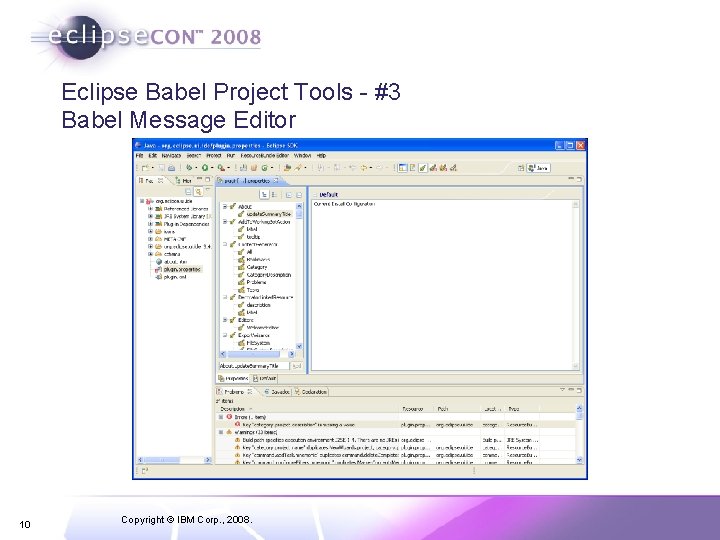The width and height of the screenshot is (720, 540).
Task: Open the Edit menu
Action: [x=152, y=156]
